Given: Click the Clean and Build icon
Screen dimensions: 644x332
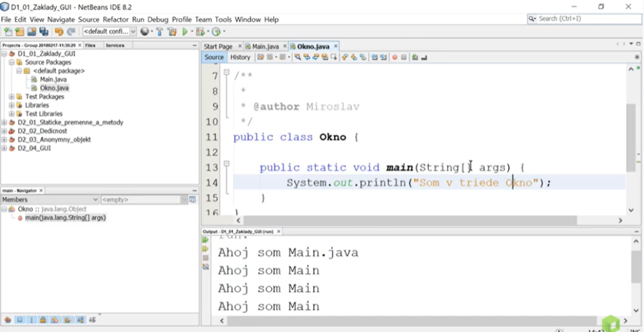Looking at the screenshot, I should click(x=172, y=32).
